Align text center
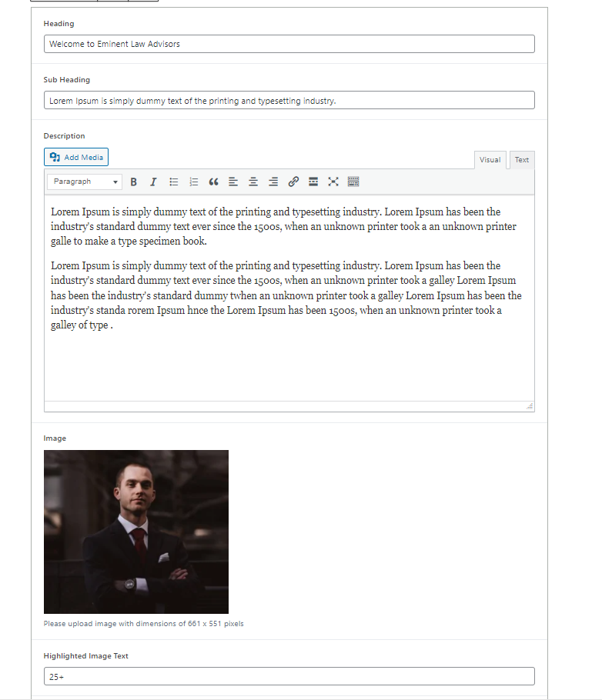This screenshot has width=602, height=700. 253,182
